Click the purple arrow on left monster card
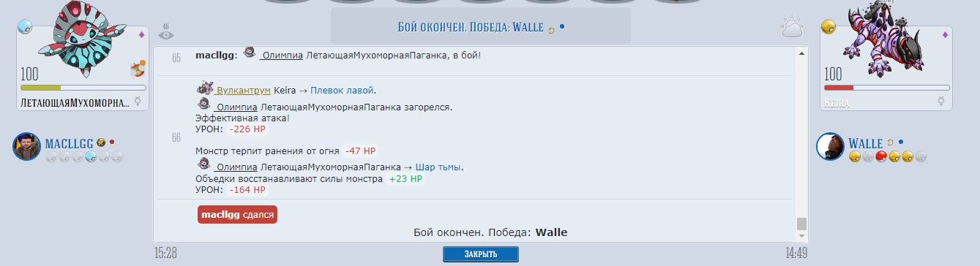 (141, 34)
